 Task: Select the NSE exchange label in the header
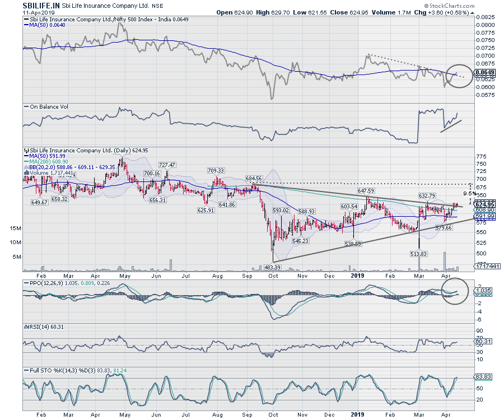pyautogui.click(x=157, y=6)
